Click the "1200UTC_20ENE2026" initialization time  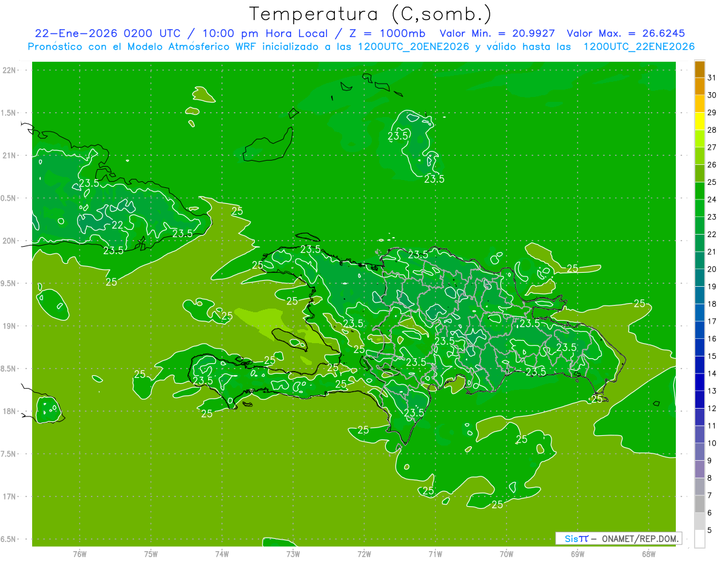point(414,47)
